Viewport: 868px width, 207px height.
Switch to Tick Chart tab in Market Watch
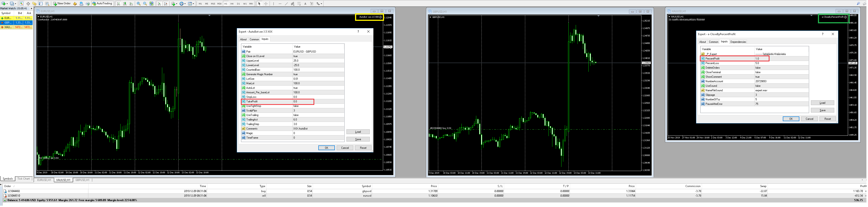click(x=24, y=179)
